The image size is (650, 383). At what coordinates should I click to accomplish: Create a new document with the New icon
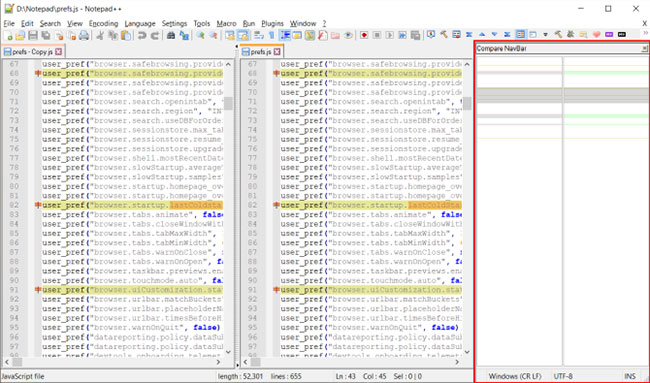pyautogui.click(x=7, y=35)
